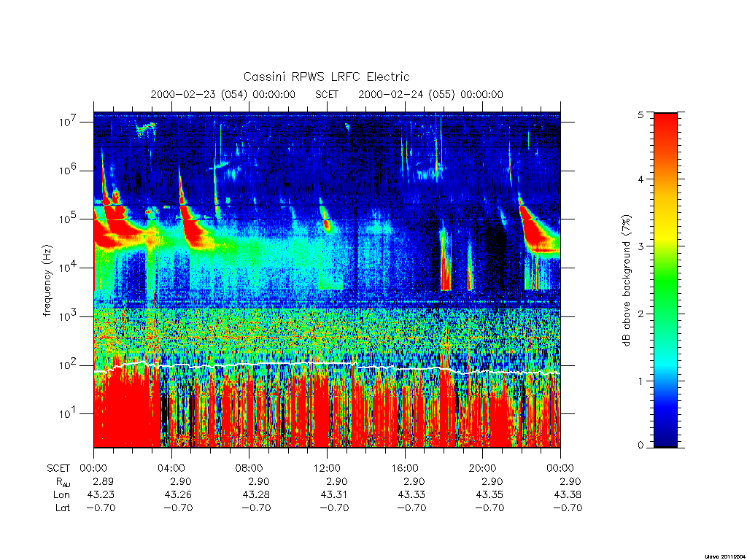Click the "dB above background (7%)" colorbar label

point(627,281)
